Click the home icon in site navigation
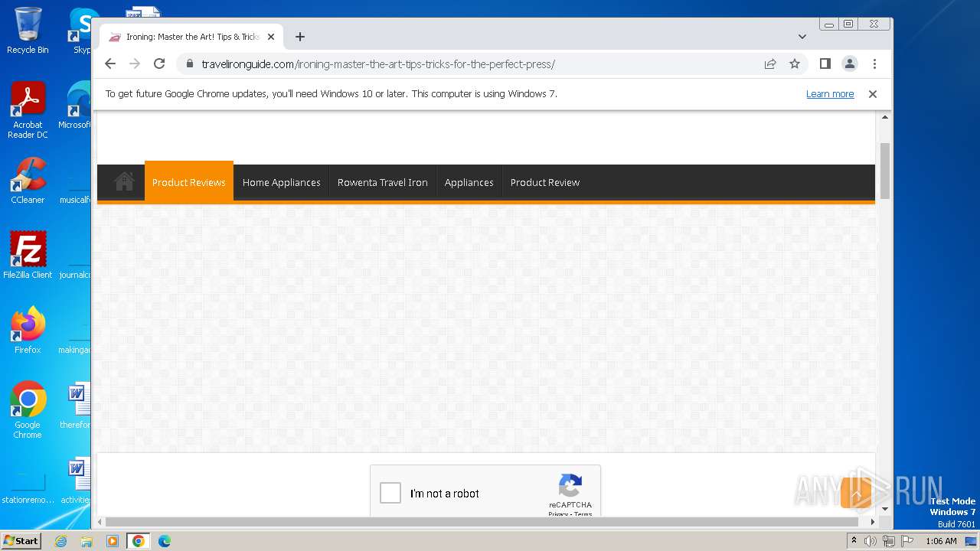This screenshot has width=980, height=551. tap(124, 182)
